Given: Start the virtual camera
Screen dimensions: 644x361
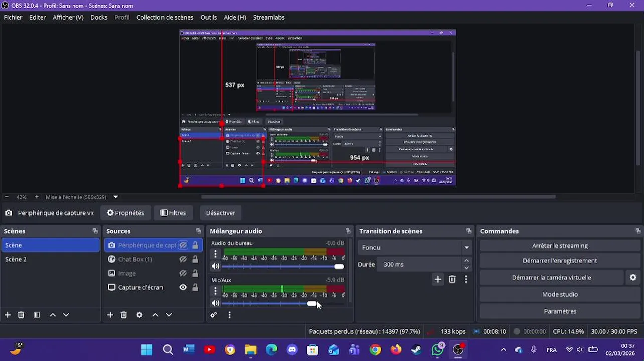Looking at the screenshot, I should click(551, 277).
